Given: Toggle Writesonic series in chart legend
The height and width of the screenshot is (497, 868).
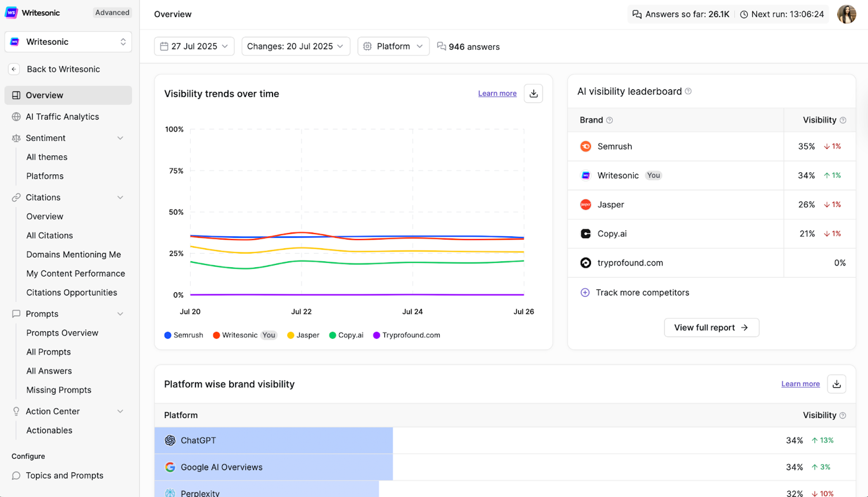Looking at the screenshot, I should pyautogui.click(x=245, y=335).
